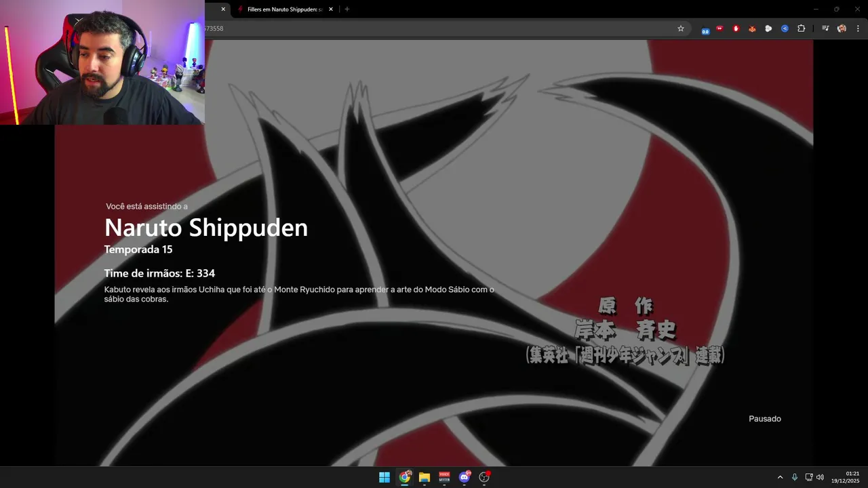Screen dimensions: 868x488
Task: Close the first browser tab
Action: (223, 9)
